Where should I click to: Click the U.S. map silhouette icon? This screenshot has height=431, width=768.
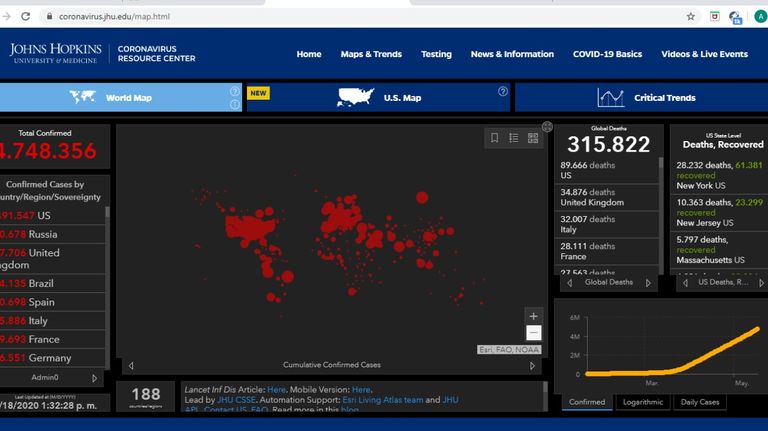pos(355,97)
